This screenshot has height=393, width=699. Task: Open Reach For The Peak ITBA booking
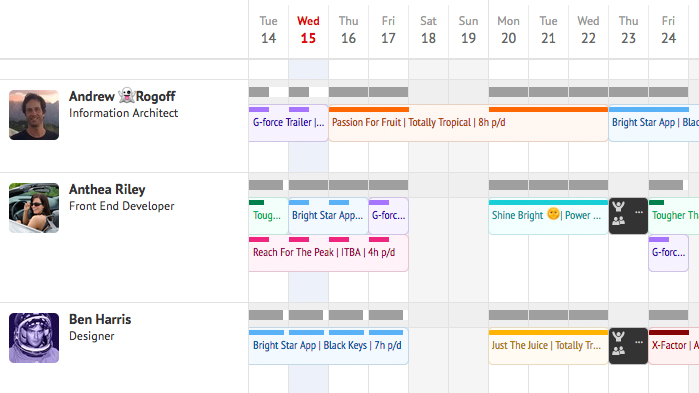pos(329,253)
